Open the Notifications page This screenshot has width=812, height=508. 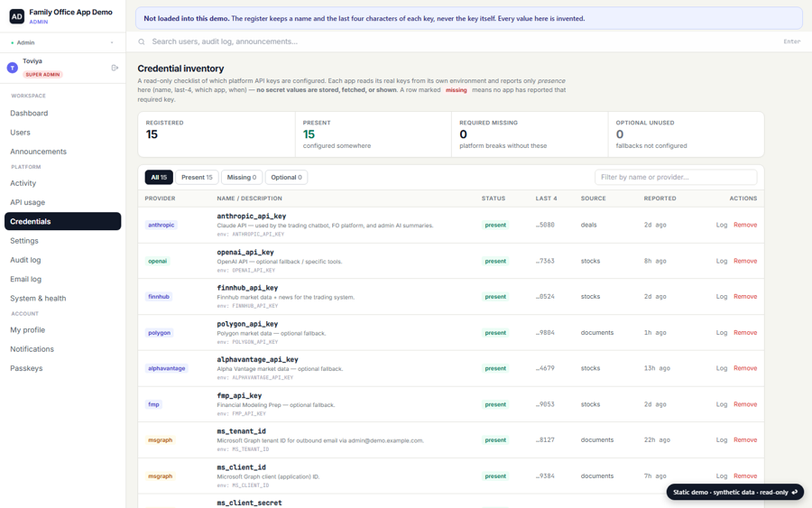32,349
